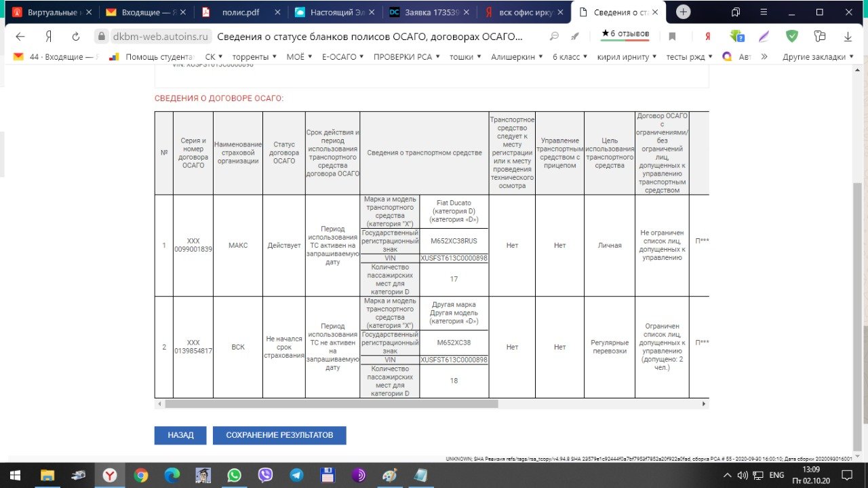Screen dimensions: 868x488
Task: Open WhatsApp from taskbar
Action: (234, 475)
